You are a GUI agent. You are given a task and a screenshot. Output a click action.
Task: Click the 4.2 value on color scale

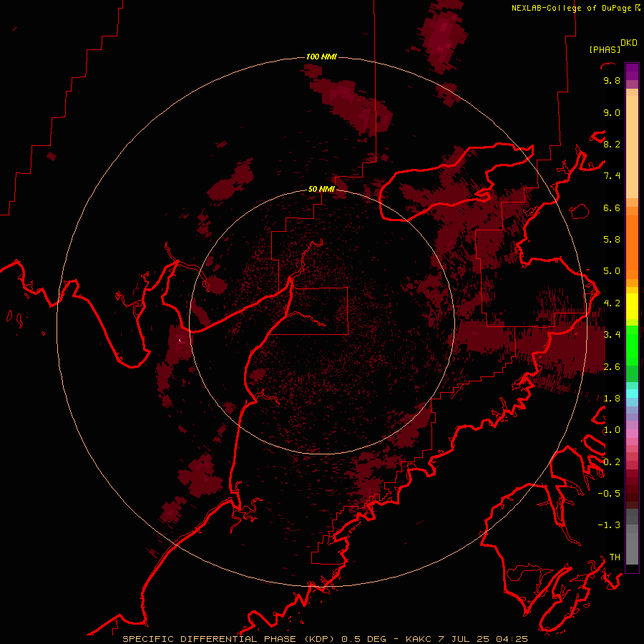point(612,303)
